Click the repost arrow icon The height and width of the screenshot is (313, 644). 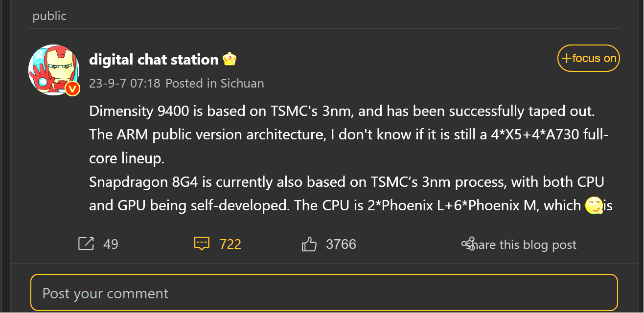(x=86, y=244)
